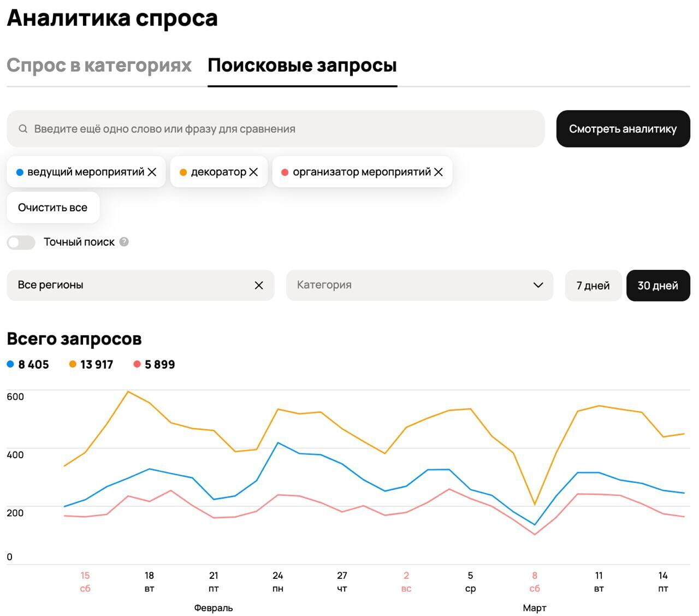
Task: Open the Поисковые запросы tab
Action: pos(302,66)
